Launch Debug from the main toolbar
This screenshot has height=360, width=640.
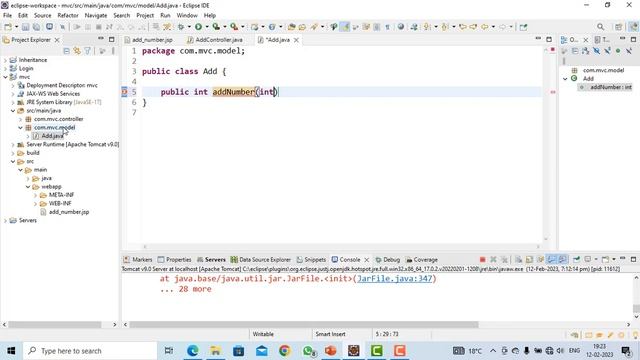(181, 27)
